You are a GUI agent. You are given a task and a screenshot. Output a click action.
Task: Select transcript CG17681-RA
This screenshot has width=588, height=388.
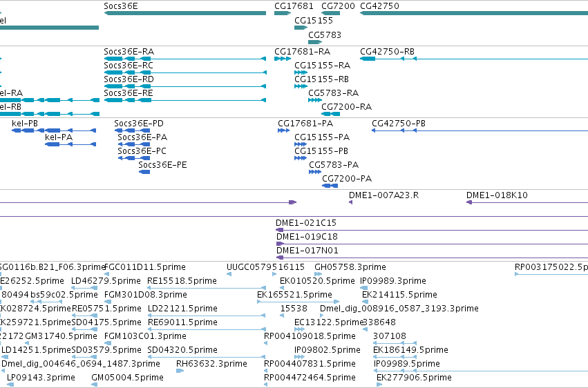point(283,59)
